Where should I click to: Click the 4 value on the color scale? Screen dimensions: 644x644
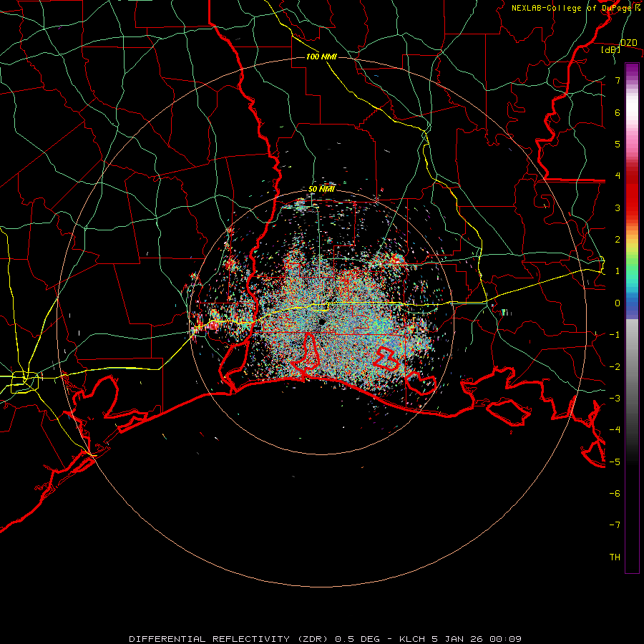pyautogui.click(x=618, y=176)
